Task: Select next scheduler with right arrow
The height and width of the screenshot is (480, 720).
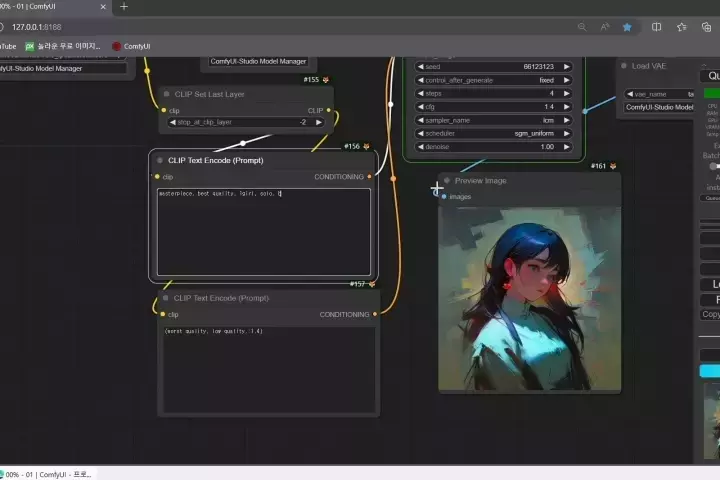Action: pos(567,134)
